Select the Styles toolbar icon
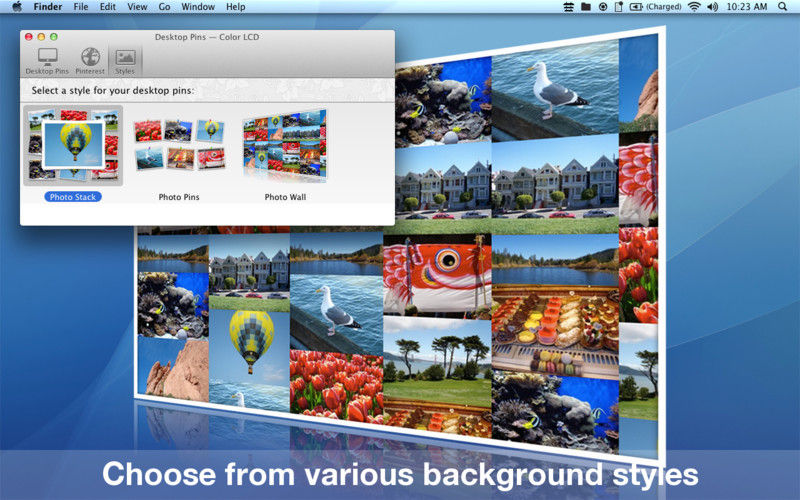The width and height of the screenshot is (800, 500). 125,61
